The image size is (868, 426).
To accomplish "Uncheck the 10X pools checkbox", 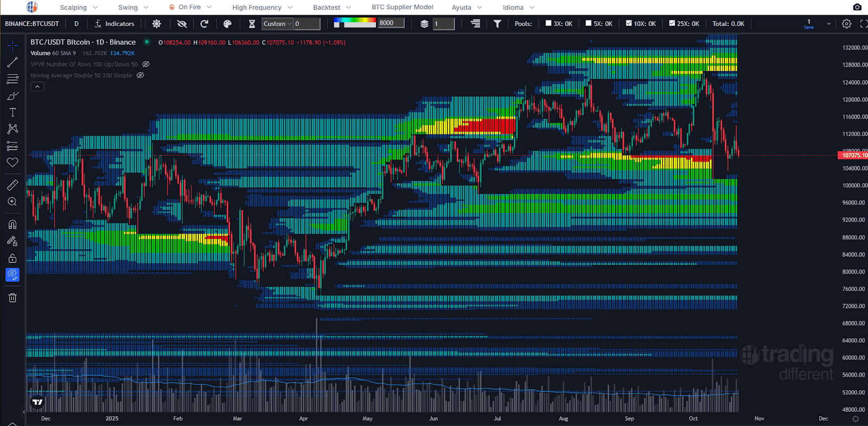I will coord(629,23).
